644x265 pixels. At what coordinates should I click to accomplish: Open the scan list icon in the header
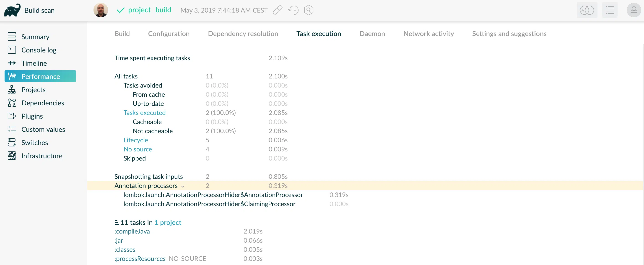coord(610,10)
